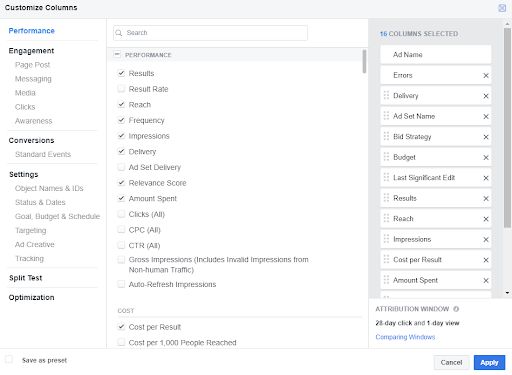
Task: Enable the Result Rate checkbox
Action: point(121,89)
